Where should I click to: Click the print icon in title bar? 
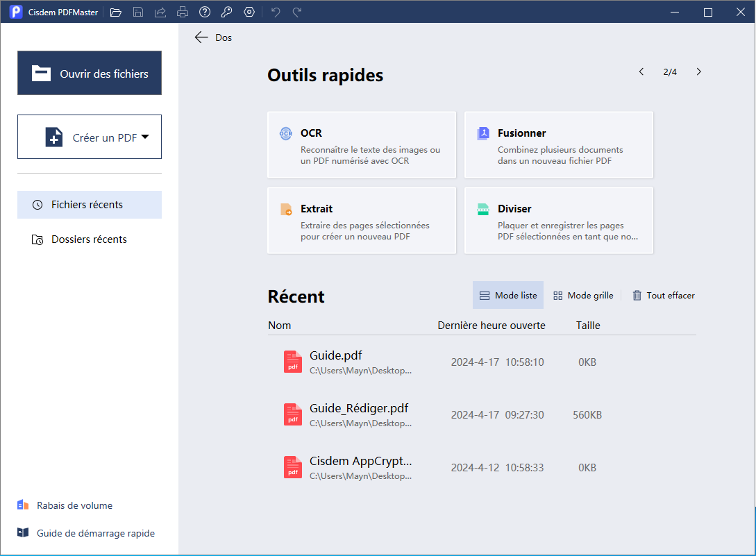click(x=183, y=12)
